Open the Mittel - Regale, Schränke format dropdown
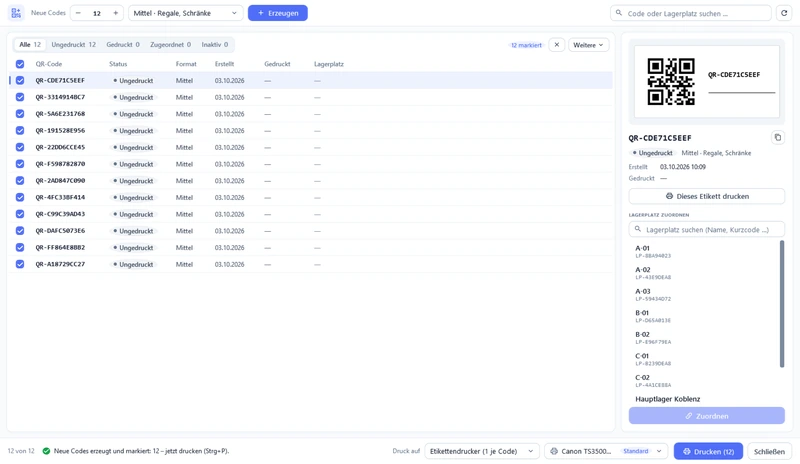The width and height of the screenshot is (800, 464). point(186,13)
